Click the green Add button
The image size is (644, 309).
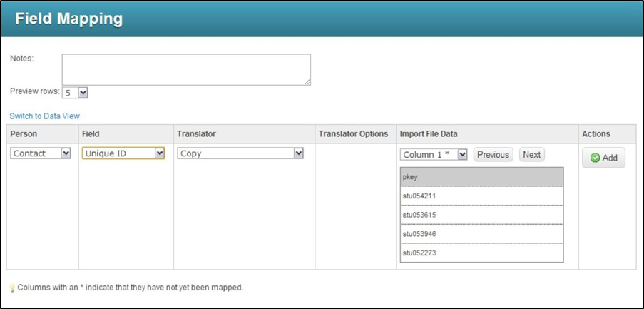(x=603, y=158)
